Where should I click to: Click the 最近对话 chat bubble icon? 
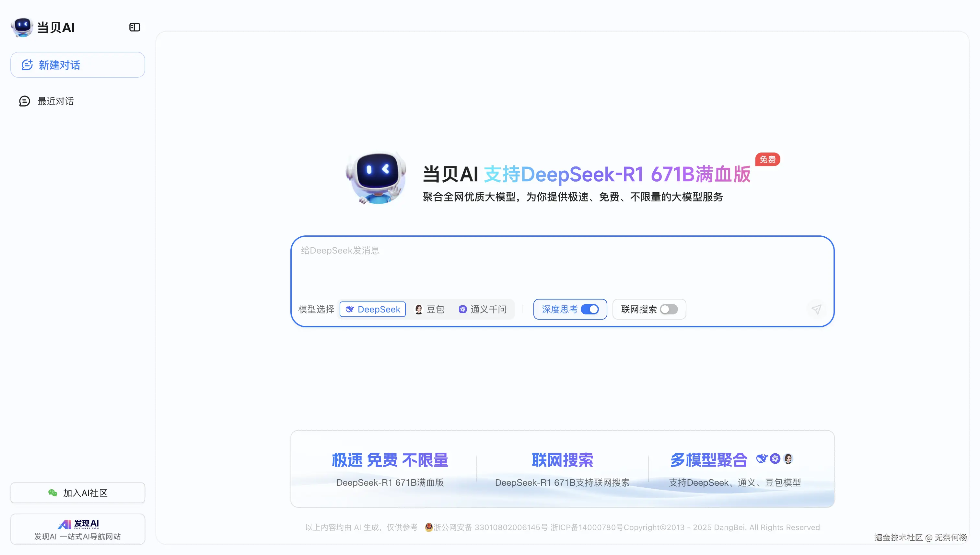coord(24,101)
